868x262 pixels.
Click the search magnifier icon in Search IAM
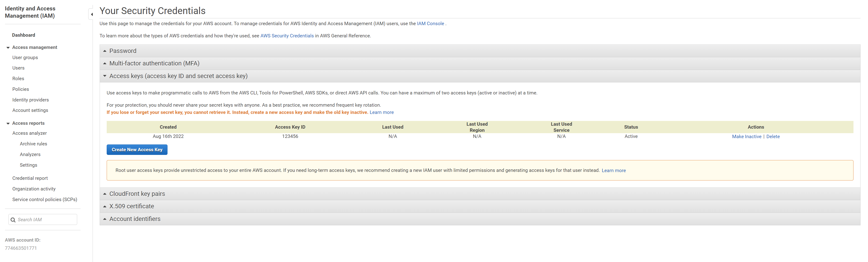pyautogui.click(x=13, y=220)
